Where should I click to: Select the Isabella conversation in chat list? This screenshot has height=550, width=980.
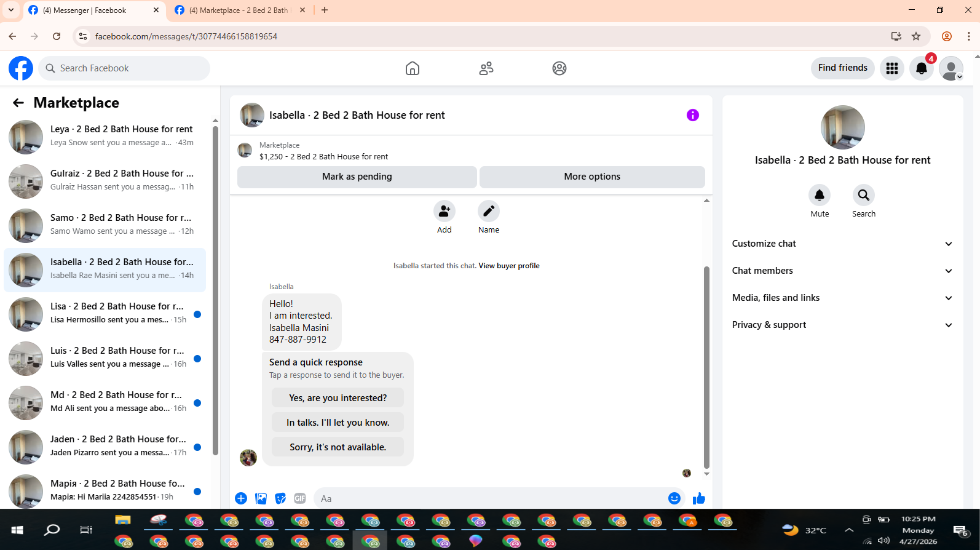(x=105, y=269)
